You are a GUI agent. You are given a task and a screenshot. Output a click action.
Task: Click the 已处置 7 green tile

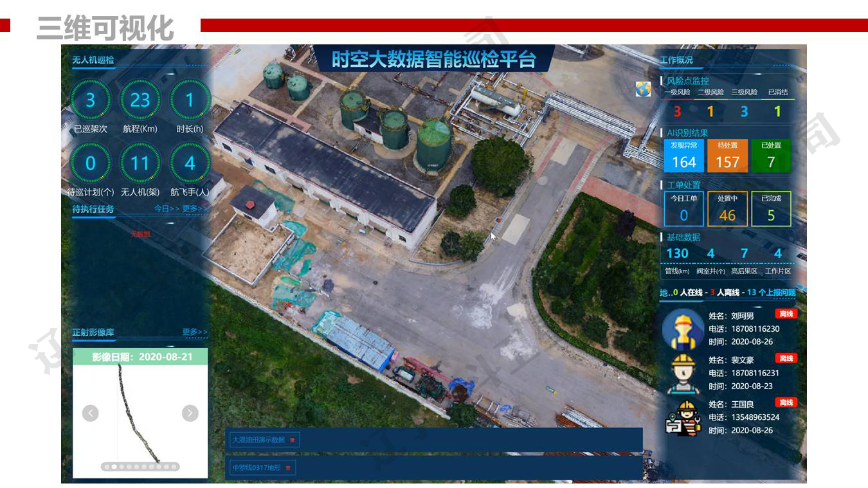771,156
